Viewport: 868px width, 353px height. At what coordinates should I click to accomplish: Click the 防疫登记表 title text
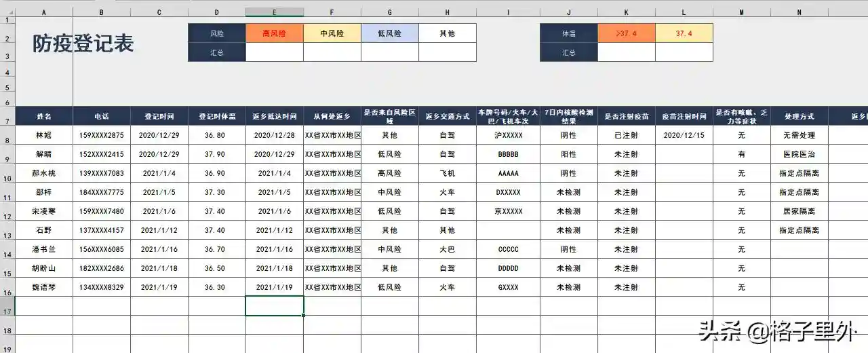[83, 44]
